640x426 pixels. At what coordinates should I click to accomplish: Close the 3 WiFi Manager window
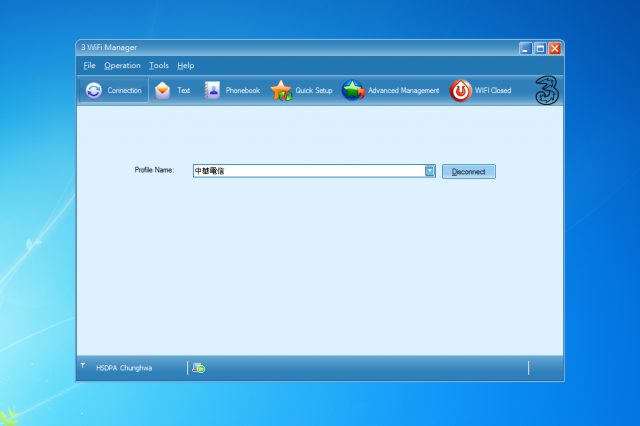(555, 49)
